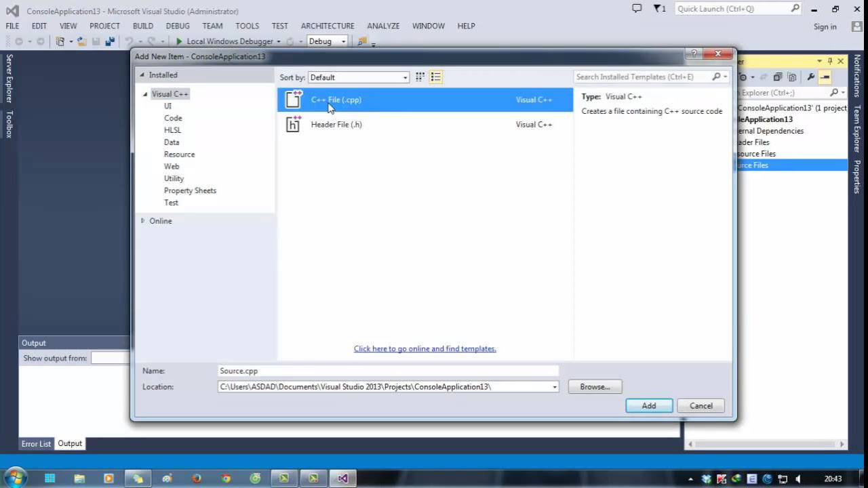Expand the Online section

click(x=142, y=221)
